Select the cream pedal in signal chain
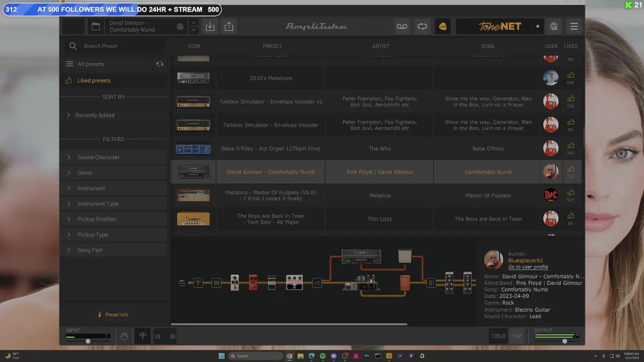The image size is (644, 362). point(234,283)
